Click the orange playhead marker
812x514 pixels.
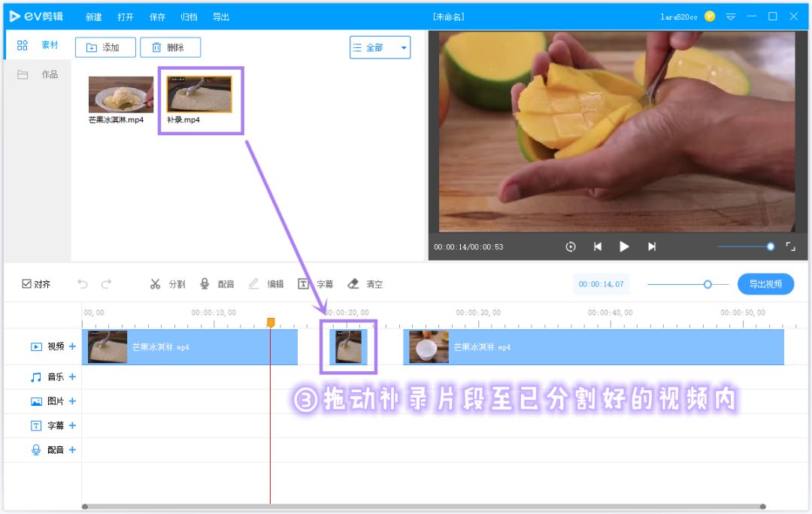[271, 322]
